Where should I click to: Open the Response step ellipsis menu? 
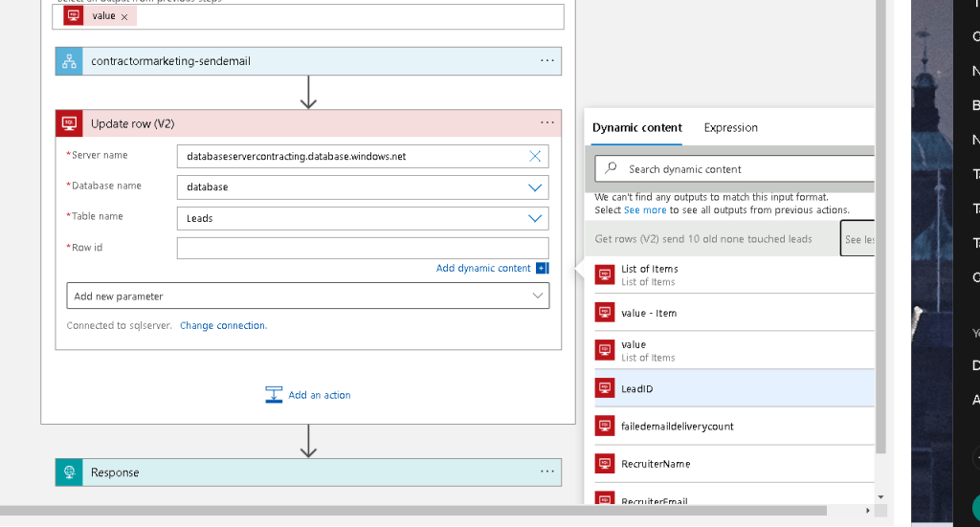coord(546,472)
